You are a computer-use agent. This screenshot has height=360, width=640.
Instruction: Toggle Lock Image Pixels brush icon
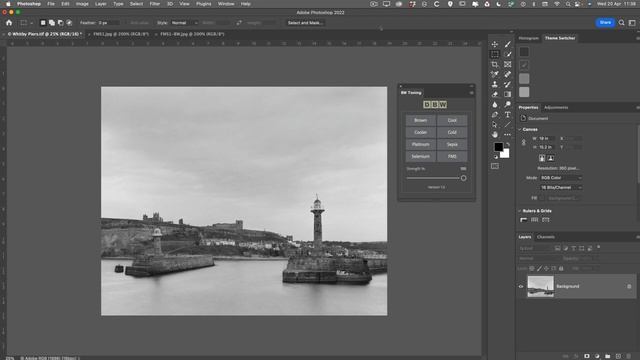coord(539,269)
